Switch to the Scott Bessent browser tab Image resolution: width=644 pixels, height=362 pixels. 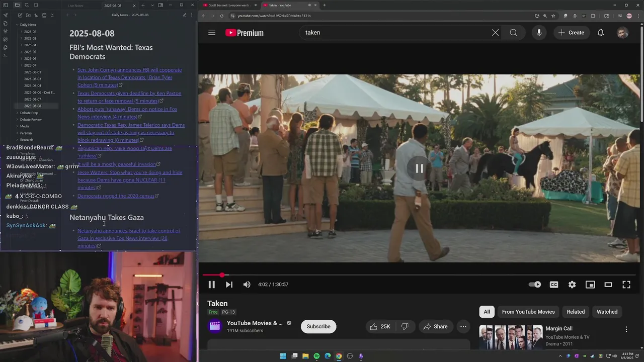click(x=229, y=5)
